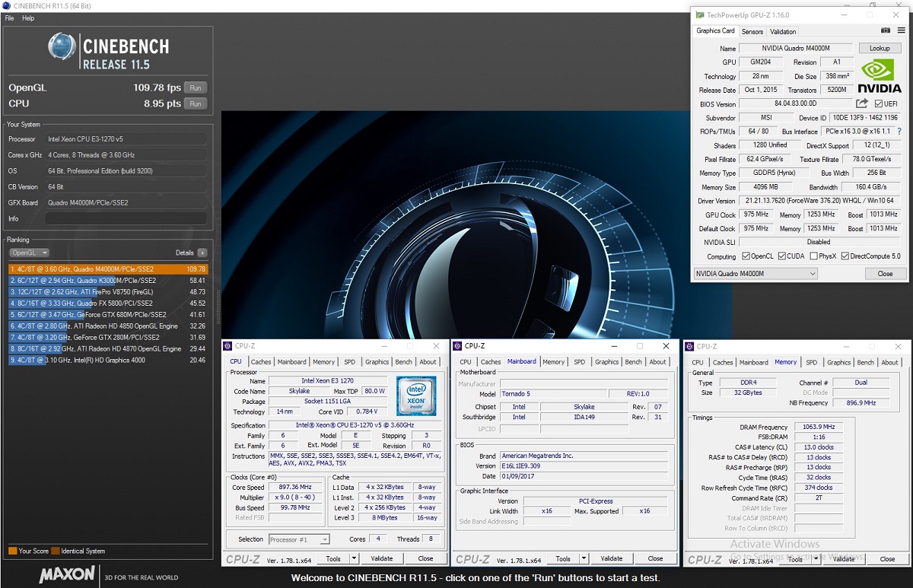
Task: Click the Lookup button in GPU-Z
Action: click(880, 48)
